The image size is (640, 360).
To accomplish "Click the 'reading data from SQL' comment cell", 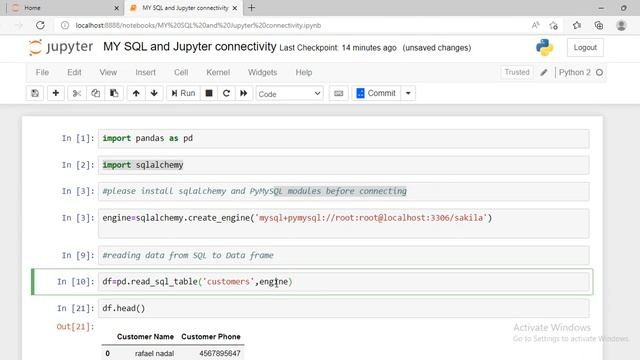I will tap(343, 256).
